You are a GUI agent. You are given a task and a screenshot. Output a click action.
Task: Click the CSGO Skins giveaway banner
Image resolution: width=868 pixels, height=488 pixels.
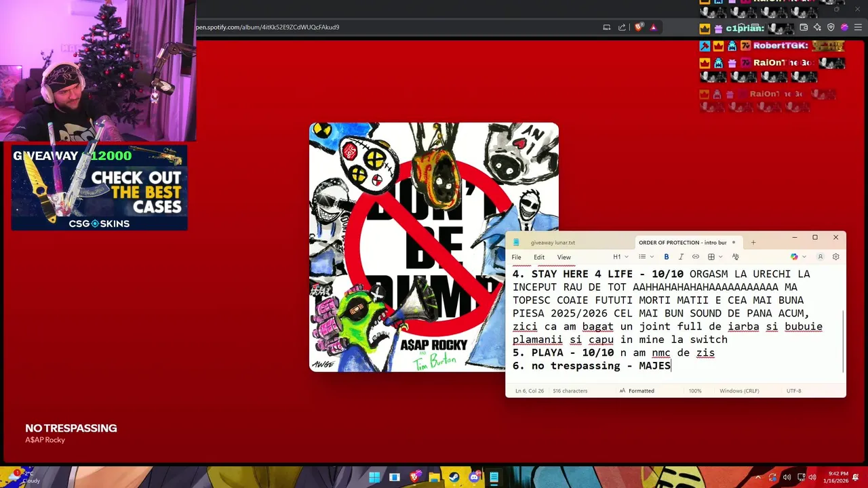[99, 188]
